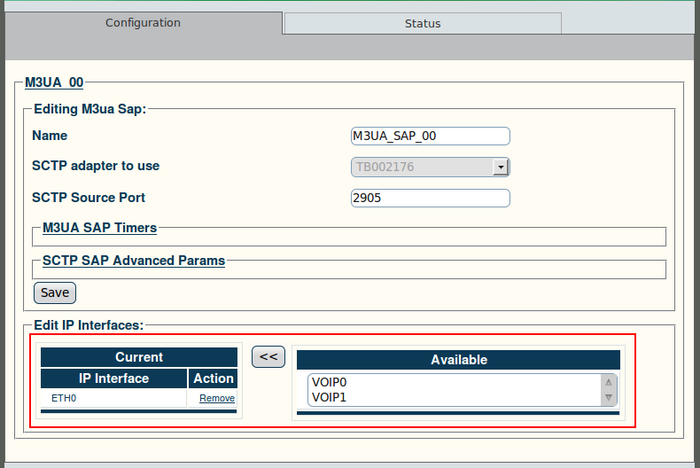Click the SCTP Source Port label

click(x=88, y=197)
